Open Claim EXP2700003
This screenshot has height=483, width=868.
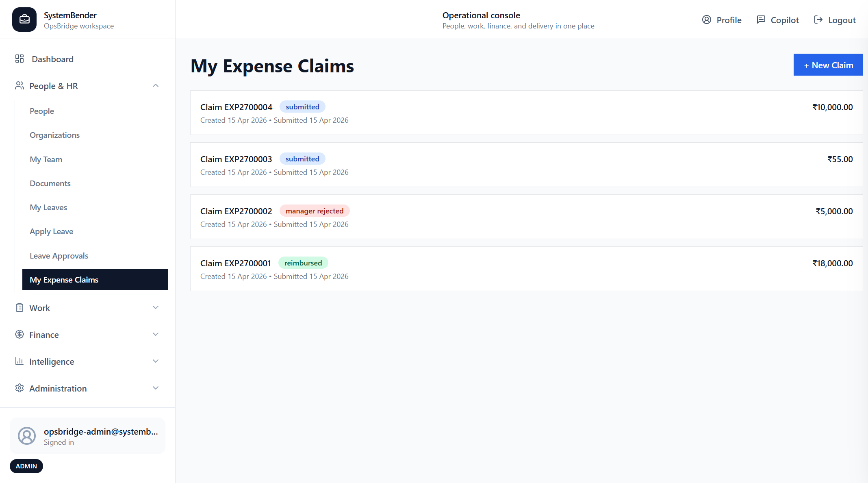(527, 165)
